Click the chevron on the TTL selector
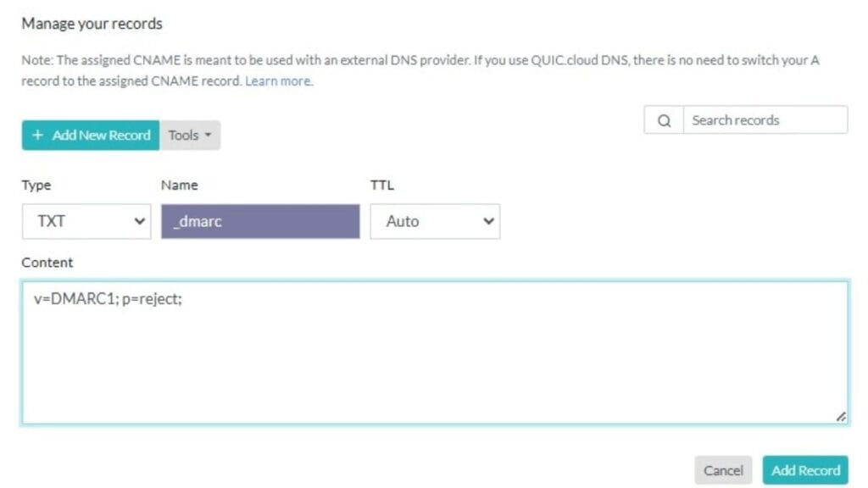868x488 pixels. point(490,221)
